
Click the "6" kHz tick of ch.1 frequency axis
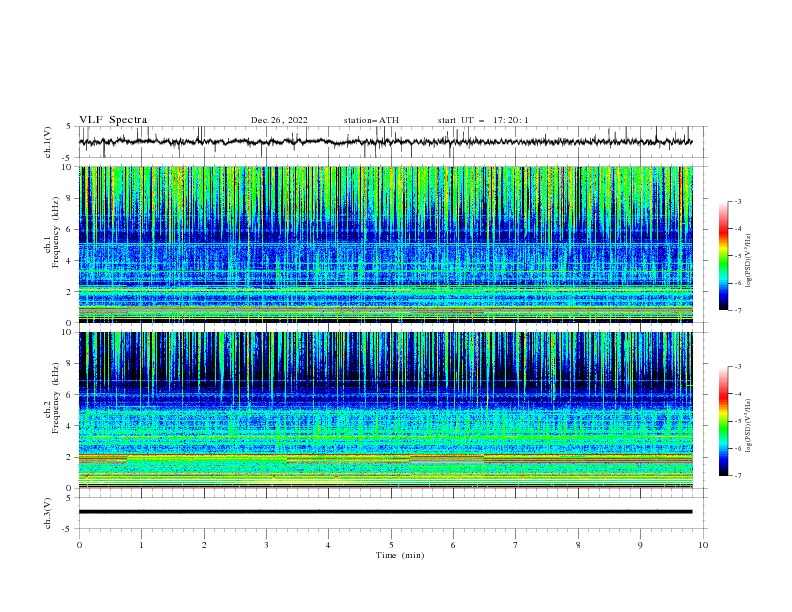(x=69, y=229)
